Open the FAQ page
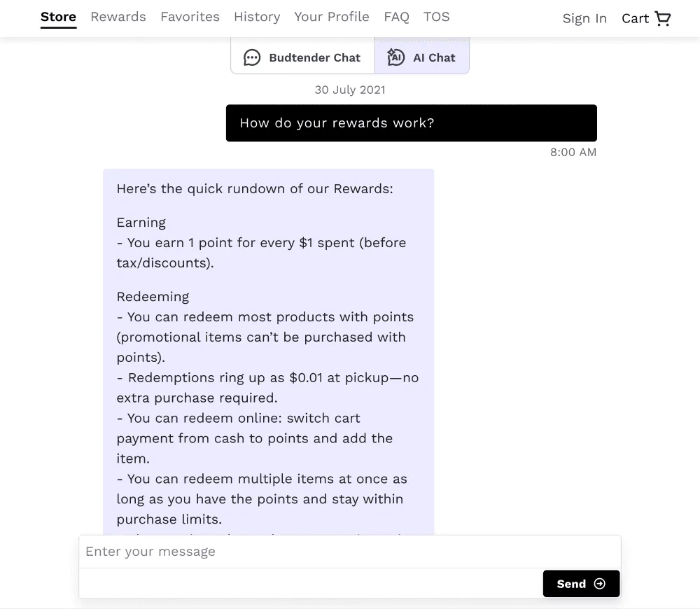This screenshot has width=700, height=609. 396,17
